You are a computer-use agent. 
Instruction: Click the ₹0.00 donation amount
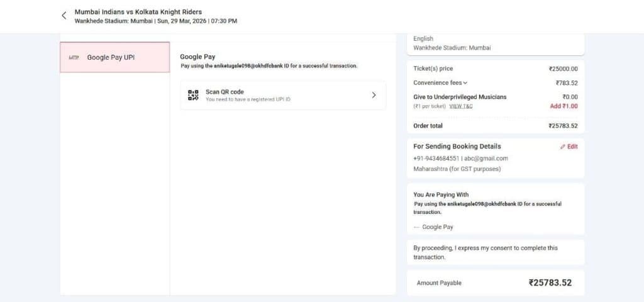click(x=570, y=97)
